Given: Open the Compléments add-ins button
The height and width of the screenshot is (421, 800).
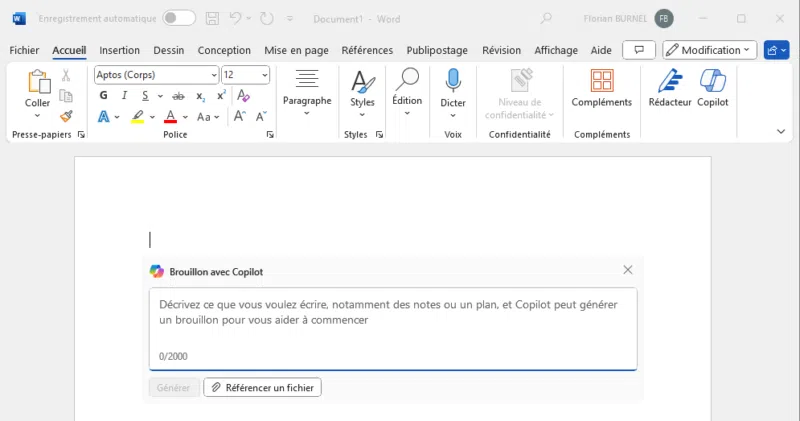Looking at the screenshot, I should click(x=602, y=88).
